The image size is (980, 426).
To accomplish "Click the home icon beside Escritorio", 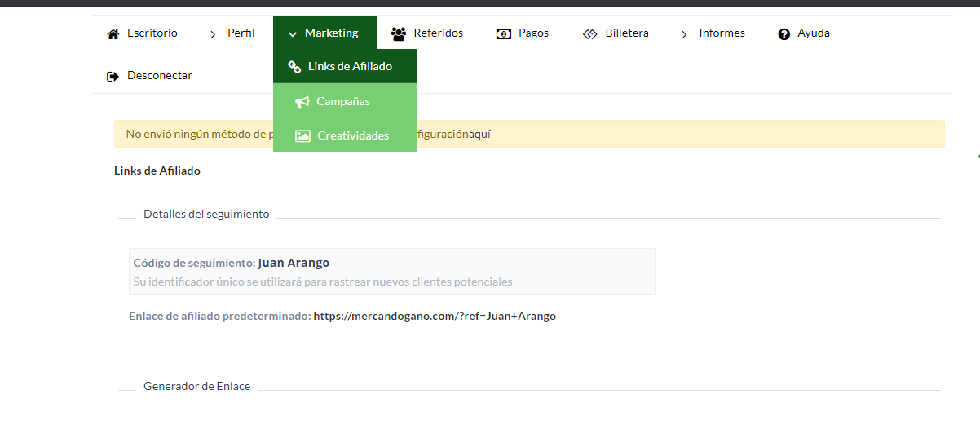I will pyautogui.click(x=113, y=34).
